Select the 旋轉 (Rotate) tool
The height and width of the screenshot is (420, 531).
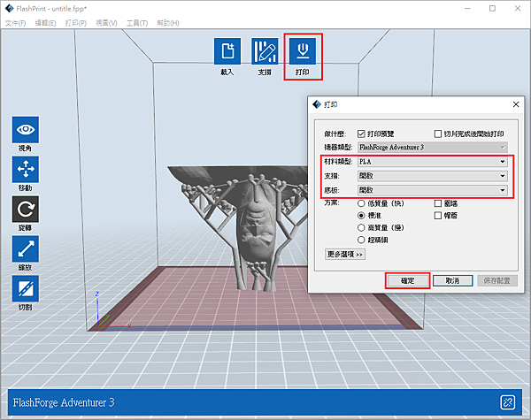coord(26,210)
